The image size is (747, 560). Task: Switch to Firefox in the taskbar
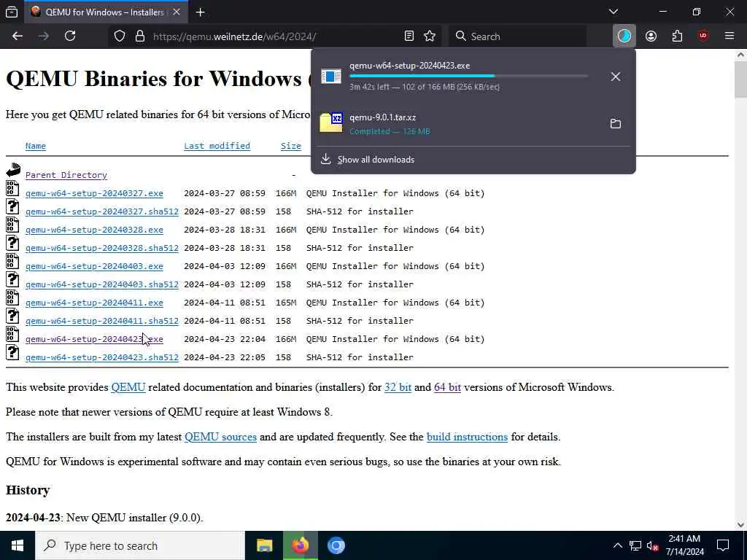click(300, 545)
